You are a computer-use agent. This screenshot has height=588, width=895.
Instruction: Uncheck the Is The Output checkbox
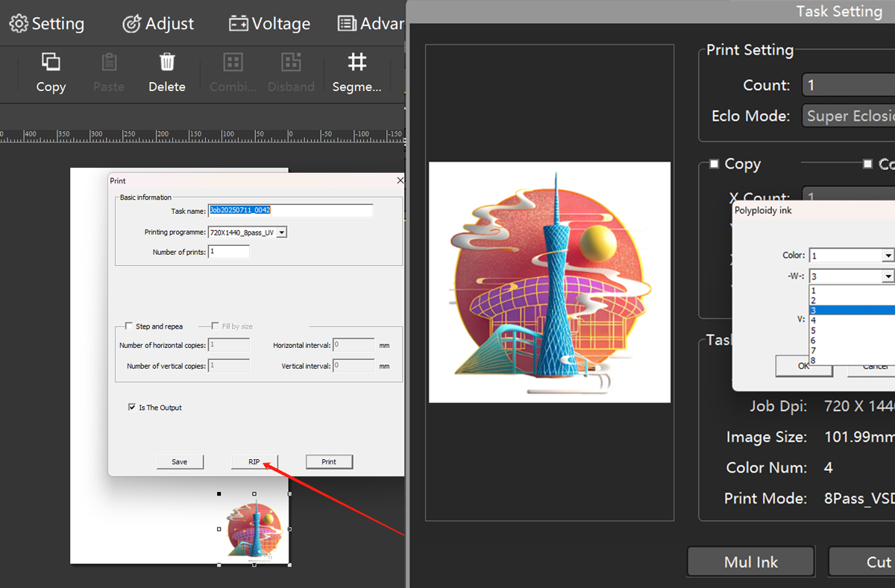click(x=132, y=408)
